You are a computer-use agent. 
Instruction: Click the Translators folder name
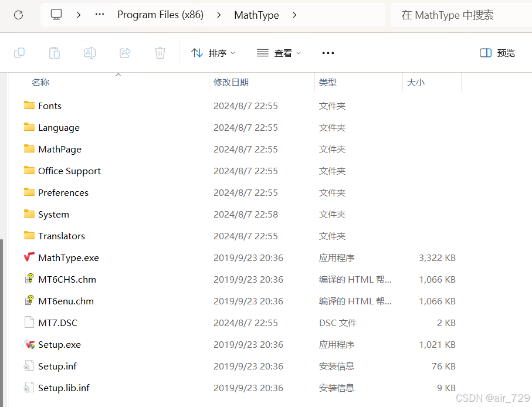pos(62,236)
